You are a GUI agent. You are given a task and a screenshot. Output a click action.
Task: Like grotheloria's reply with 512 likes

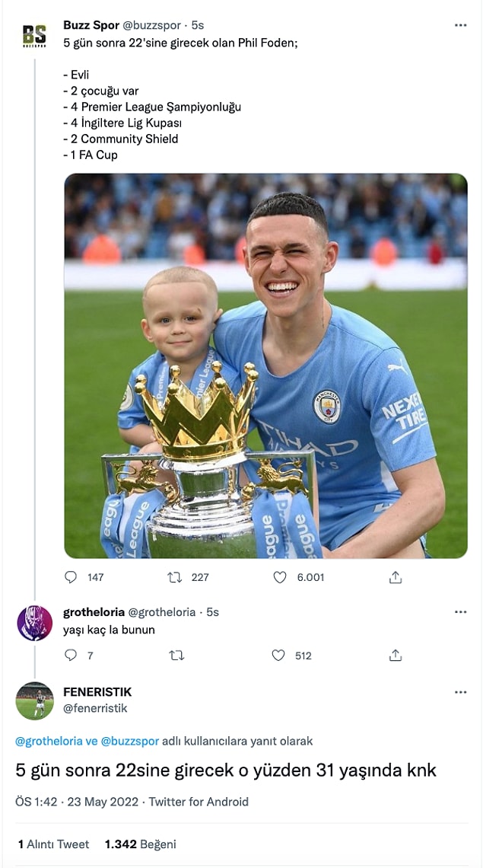[x=278, y=656]
